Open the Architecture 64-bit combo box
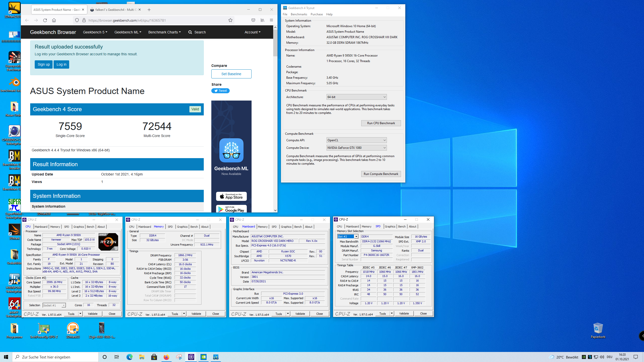Screen dimensions: 644x362 356,97
